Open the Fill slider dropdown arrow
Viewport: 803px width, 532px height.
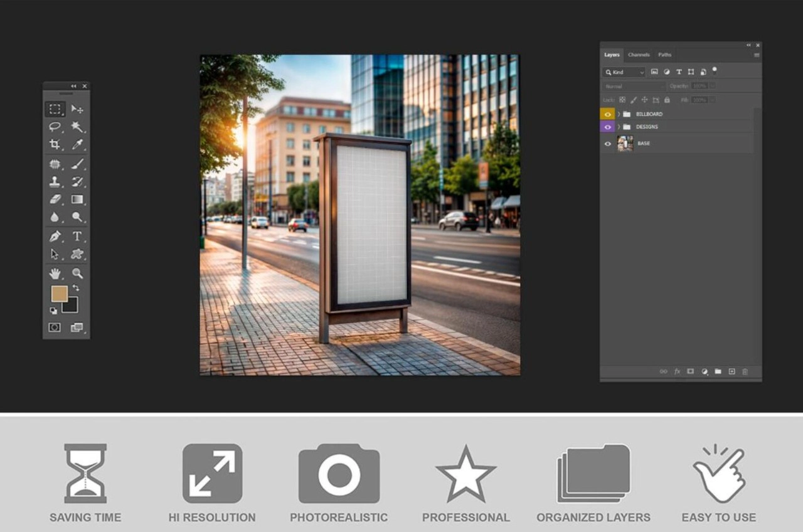coord(713,100)
